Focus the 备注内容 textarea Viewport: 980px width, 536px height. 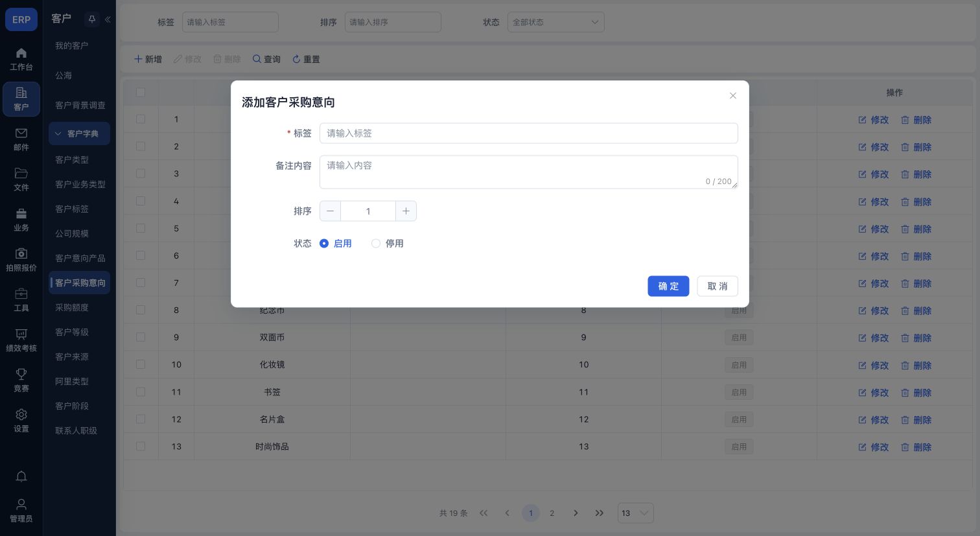(x=529, y=172)
